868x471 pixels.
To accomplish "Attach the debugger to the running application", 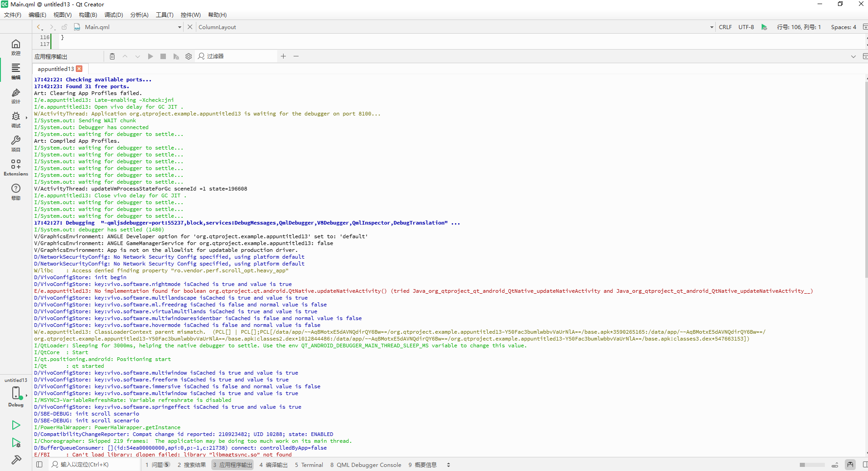I will 176,56.
